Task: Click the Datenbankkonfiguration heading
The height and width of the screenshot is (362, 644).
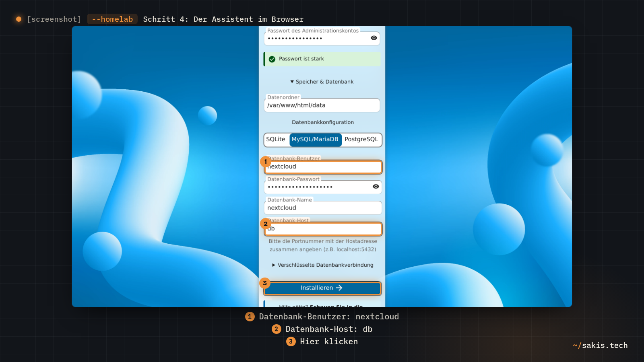Action: tap(323, 122)
